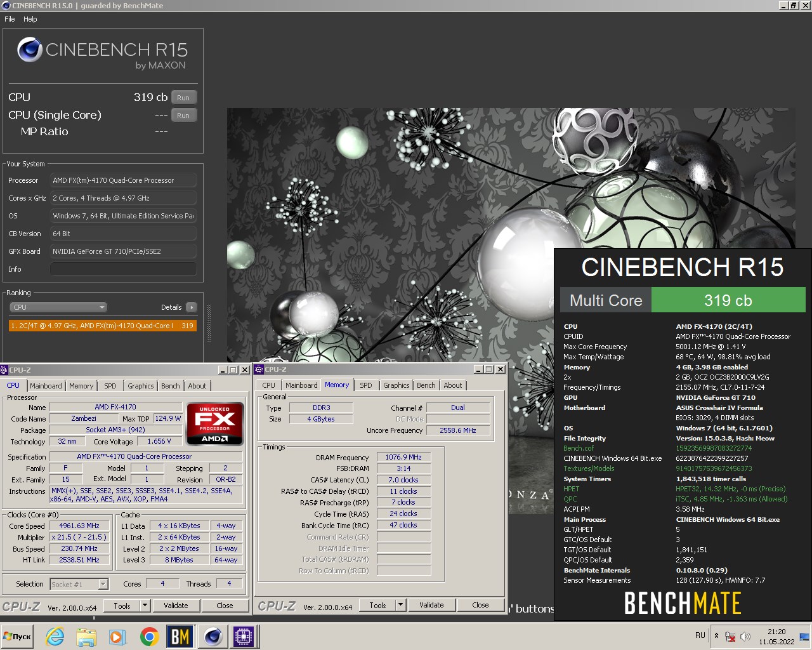
Task: Open Windows Explorer folder taskbar icon
Action: [x=86, y=636]
